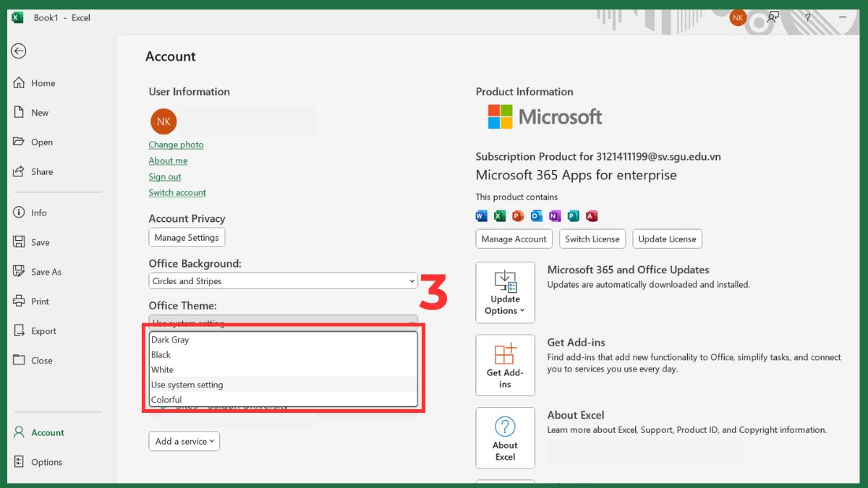
Task: Click the Outlook app icon
Action: click(535, 215)
